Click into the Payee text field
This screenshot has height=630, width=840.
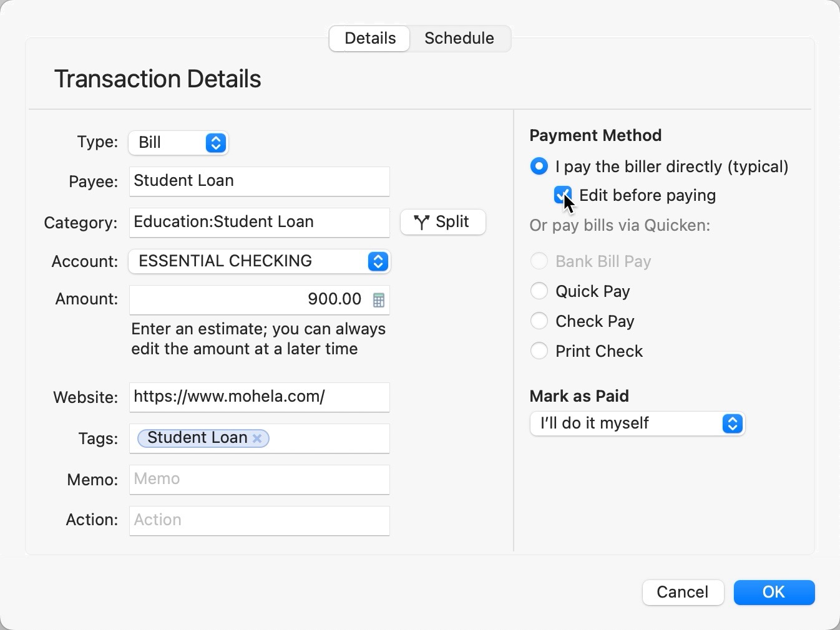(259, 182)
